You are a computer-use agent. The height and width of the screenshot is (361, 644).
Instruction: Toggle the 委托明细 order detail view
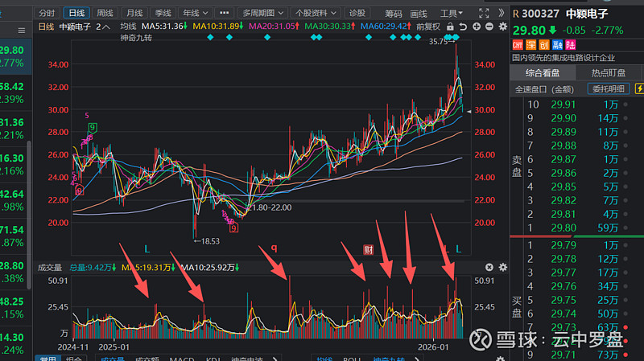pos(609,88)
